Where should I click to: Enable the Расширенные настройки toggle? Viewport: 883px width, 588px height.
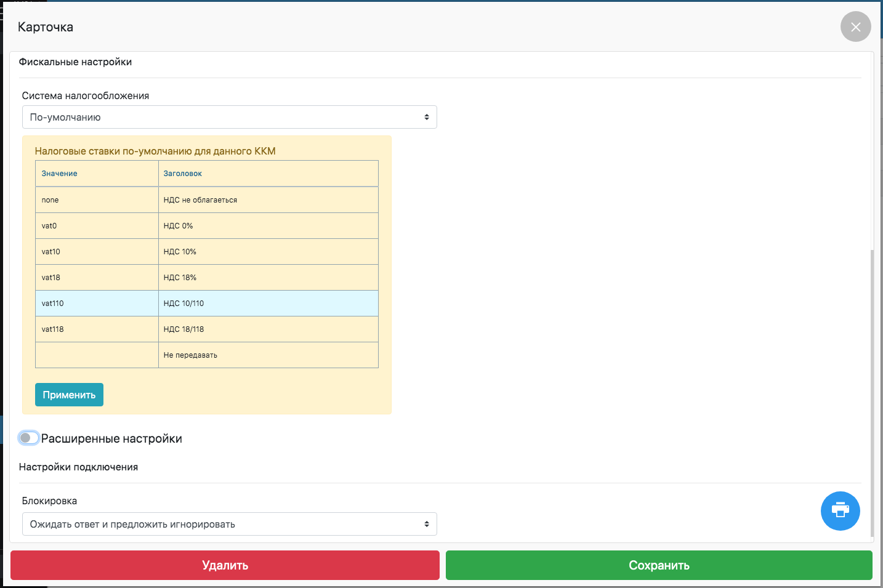pyautogui.click(x=29, y=438)
